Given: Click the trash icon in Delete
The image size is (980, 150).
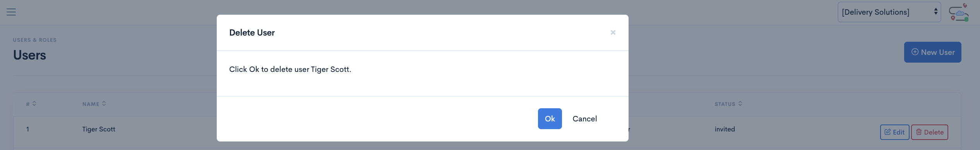Looking at the screenshot, I should (x=918, y=132).
